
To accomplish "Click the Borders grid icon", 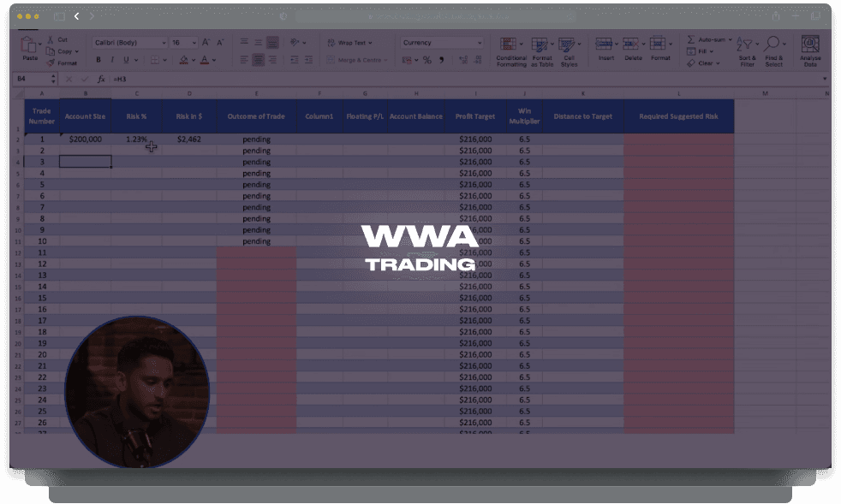I will click(x=155, y=60).
